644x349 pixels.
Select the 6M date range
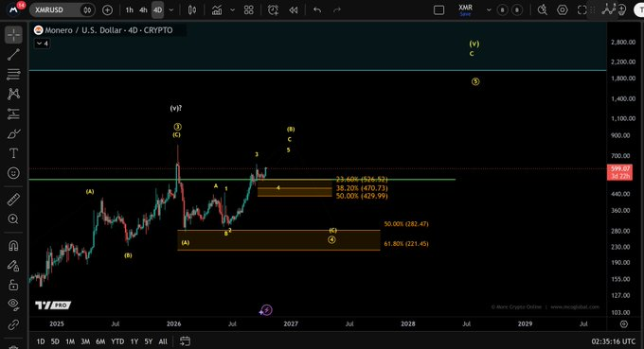point(100,341)
